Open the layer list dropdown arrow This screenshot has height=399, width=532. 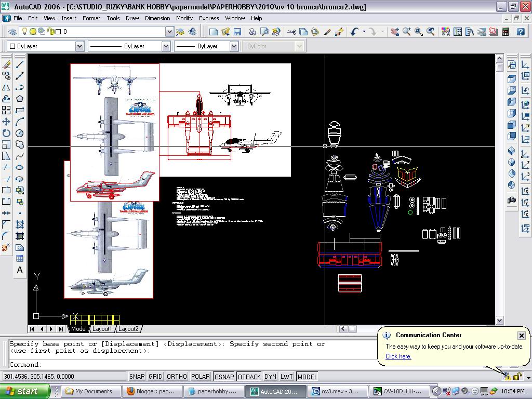pyautogui.click(x=169, y=32)
